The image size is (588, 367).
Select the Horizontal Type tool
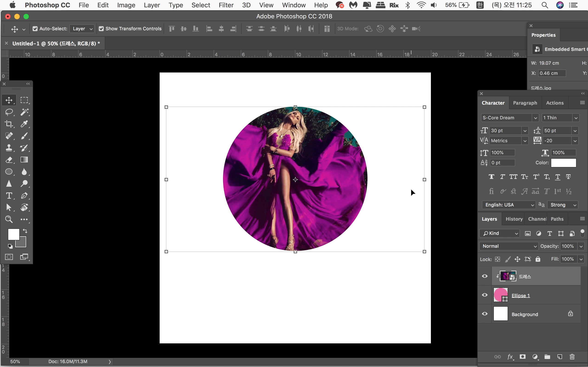(x=9, y=195)
